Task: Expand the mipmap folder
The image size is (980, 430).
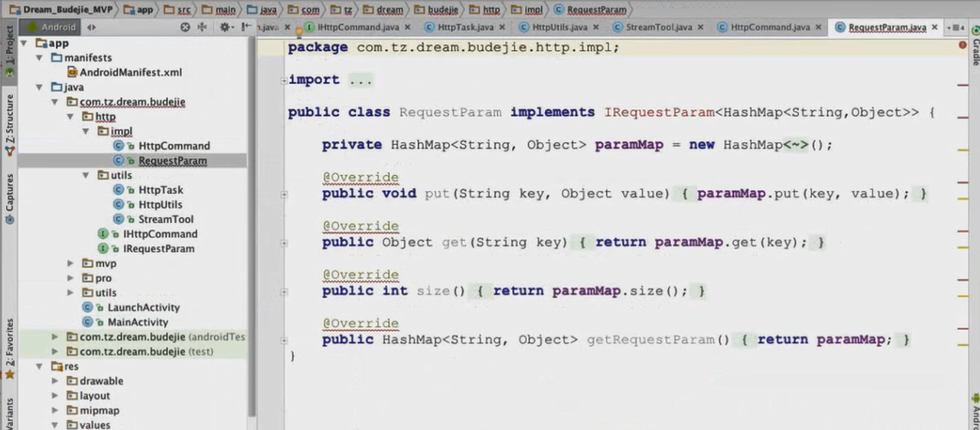Action: 55,410
